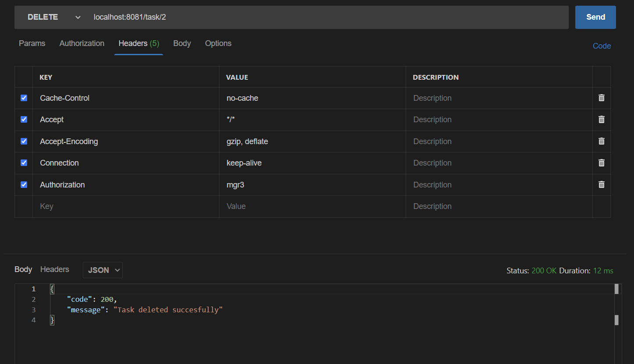634x364 pixels.
Task: Click the empty Value field in new row
Action: (313, 206)
